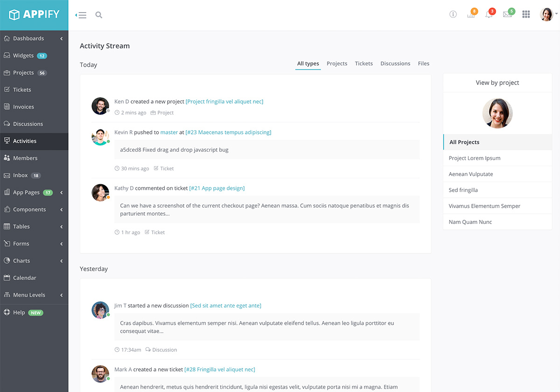Image resolution: width=560 pixels, height=392 pixels.
Task: Select the Files filter tab
Action: point(424,63)
